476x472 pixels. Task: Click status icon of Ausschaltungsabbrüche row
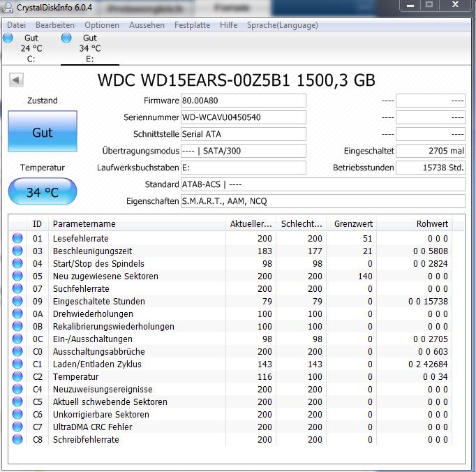tap(17, 351)
